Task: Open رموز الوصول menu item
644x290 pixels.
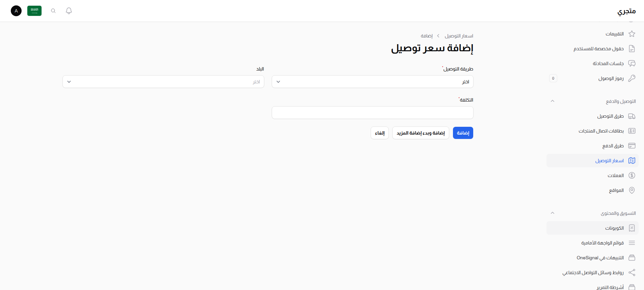Action: (592, 78)
